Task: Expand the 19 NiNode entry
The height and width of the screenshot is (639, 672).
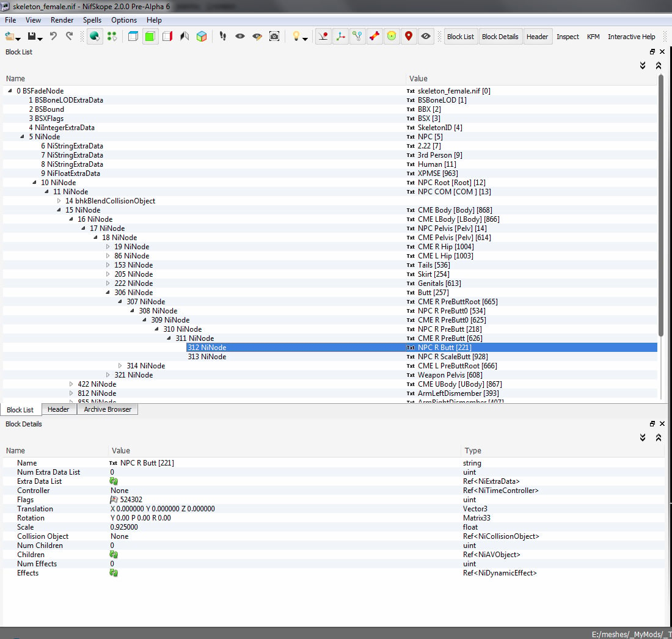Action: [108, 247]
